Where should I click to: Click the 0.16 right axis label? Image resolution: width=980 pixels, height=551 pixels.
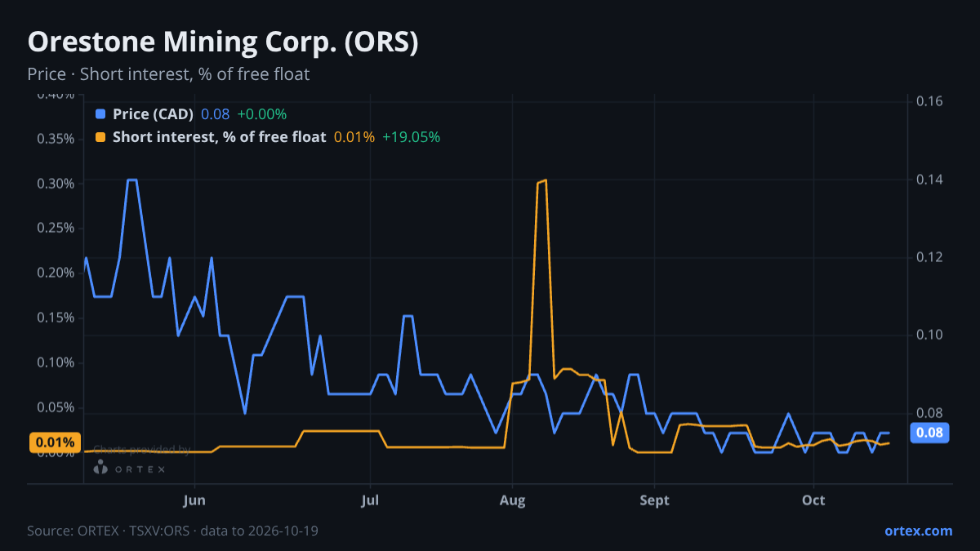point(929,101)
